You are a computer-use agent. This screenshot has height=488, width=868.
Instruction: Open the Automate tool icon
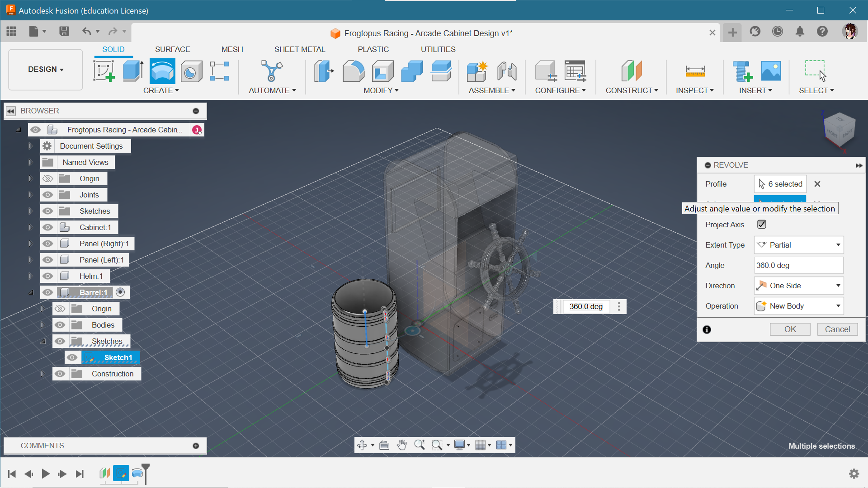click(x=272, y=71)
